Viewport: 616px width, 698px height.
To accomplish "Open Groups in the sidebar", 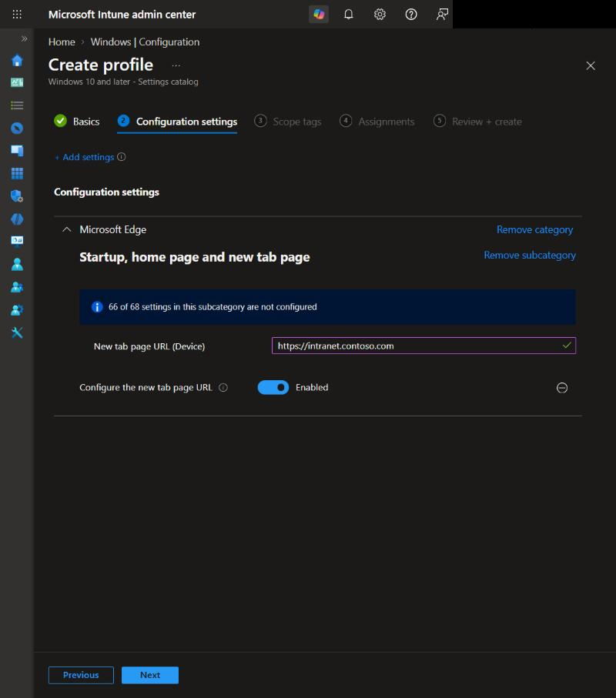I will [x=17, y=287].
